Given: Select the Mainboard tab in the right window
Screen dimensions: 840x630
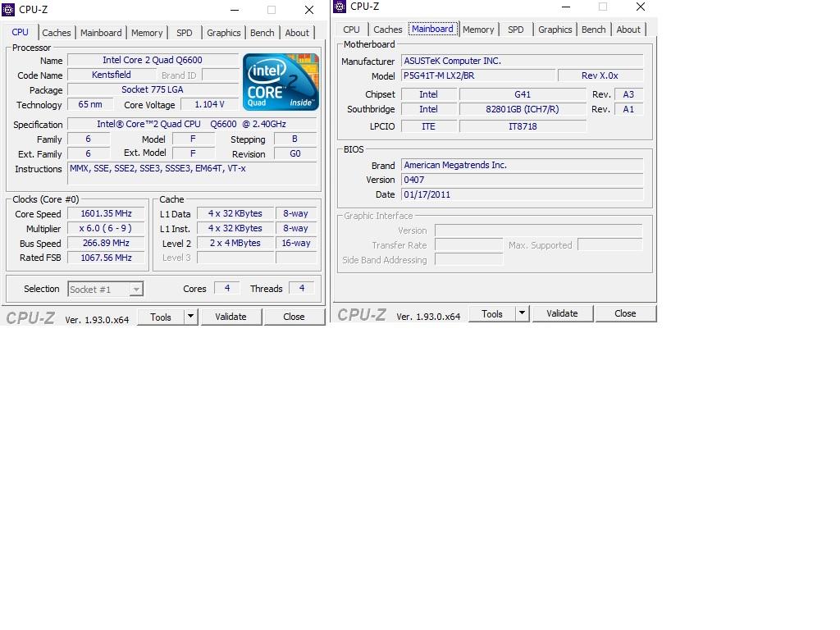Looking at the screenshot, I should 432,29.
